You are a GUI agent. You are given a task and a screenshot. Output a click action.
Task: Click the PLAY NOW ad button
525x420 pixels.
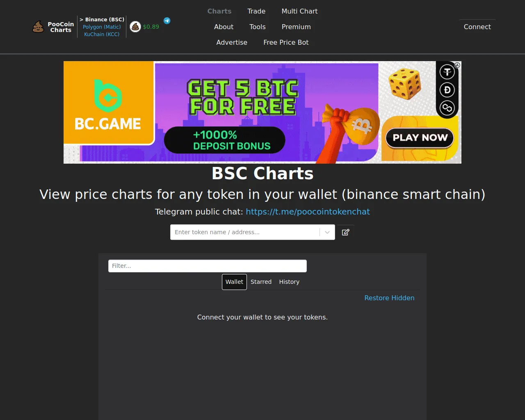420,138
